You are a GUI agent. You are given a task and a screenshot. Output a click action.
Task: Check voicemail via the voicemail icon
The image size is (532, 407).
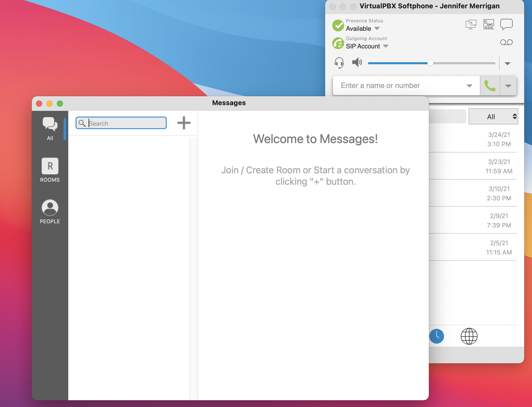coord(506,42)
